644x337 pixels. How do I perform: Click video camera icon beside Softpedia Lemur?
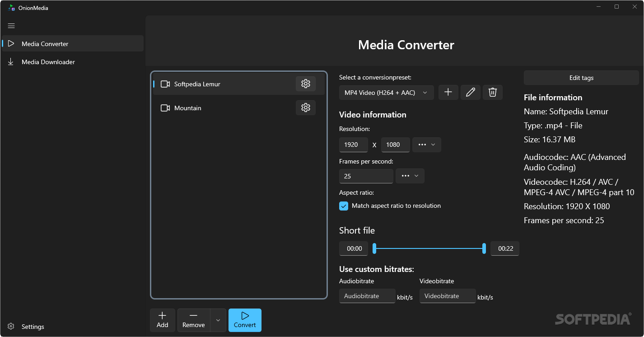click(165, 84)
